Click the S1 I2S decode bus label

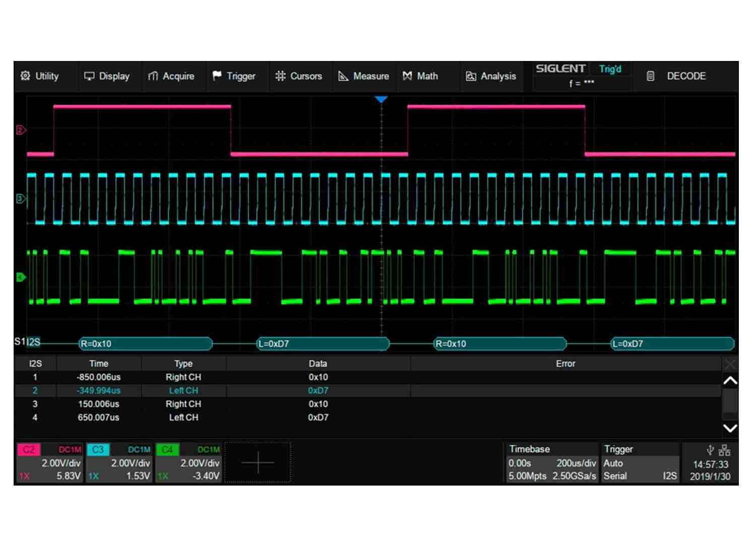point(27,342)
